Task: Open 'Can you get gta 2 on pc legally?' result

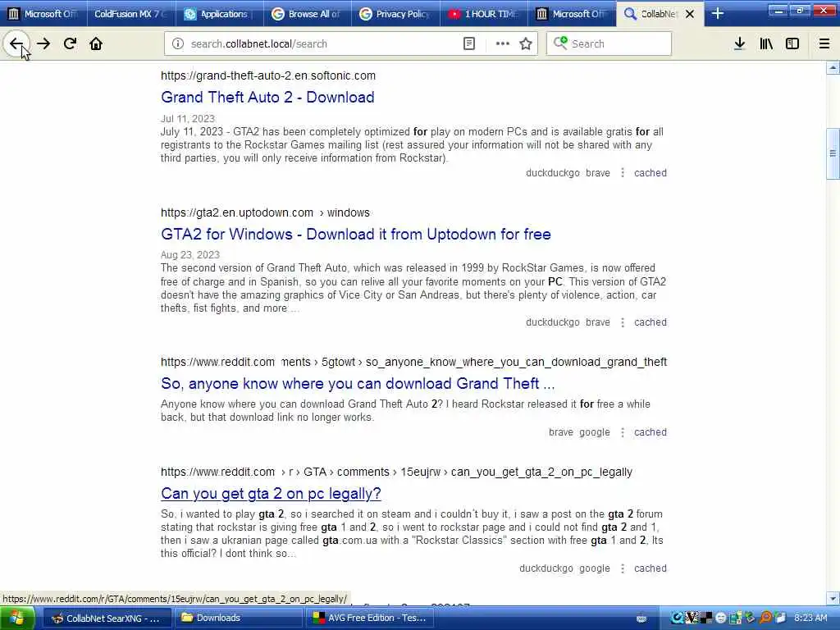Action: (271, 493)
